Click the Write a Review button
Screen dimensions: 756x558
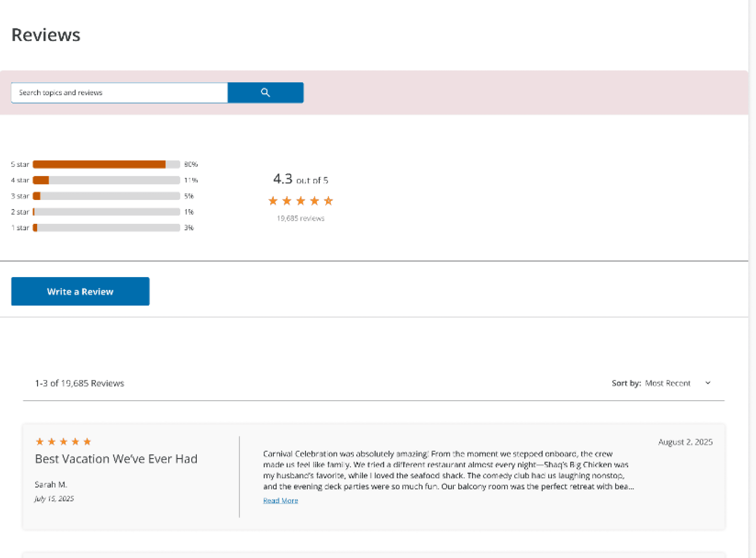pos(80,291)
